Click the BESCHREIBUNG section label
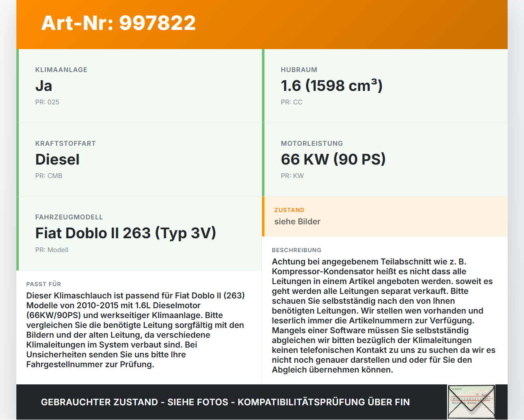This screenshot has width=524, height=420. [x=297, y=250]
